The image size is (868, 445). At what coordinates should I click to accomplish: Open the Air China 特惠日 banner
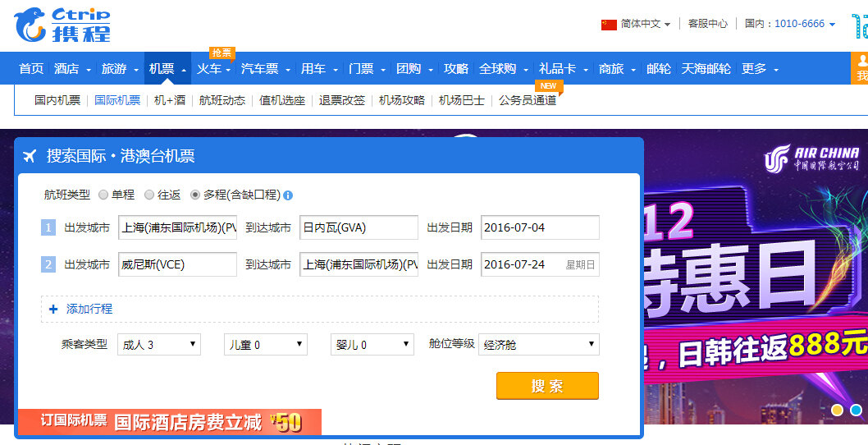click(x=756, y=277)
